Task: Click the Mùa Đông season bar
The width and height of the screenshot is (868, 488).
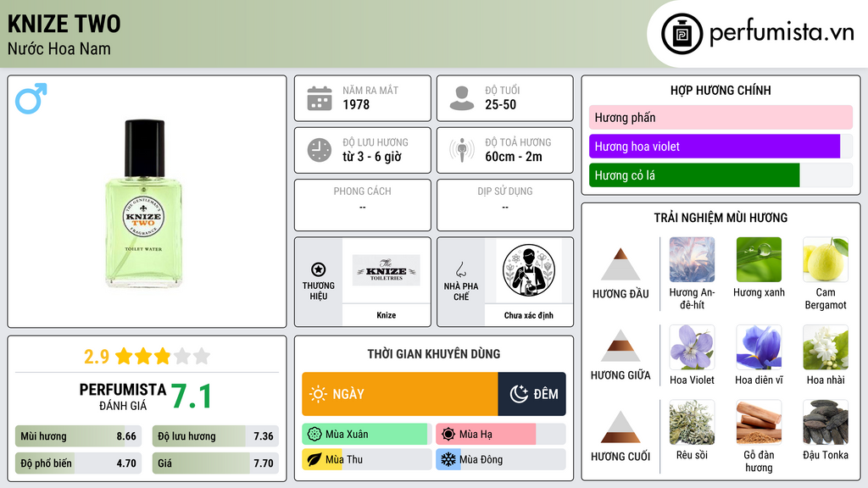Action: (501, 459)
